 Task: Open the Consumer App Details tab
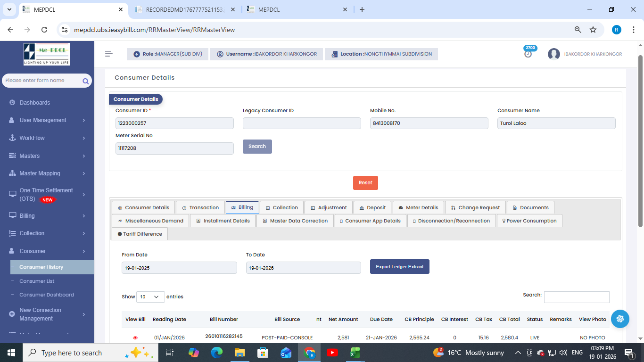pyautogui.click(x=370, y=221)
